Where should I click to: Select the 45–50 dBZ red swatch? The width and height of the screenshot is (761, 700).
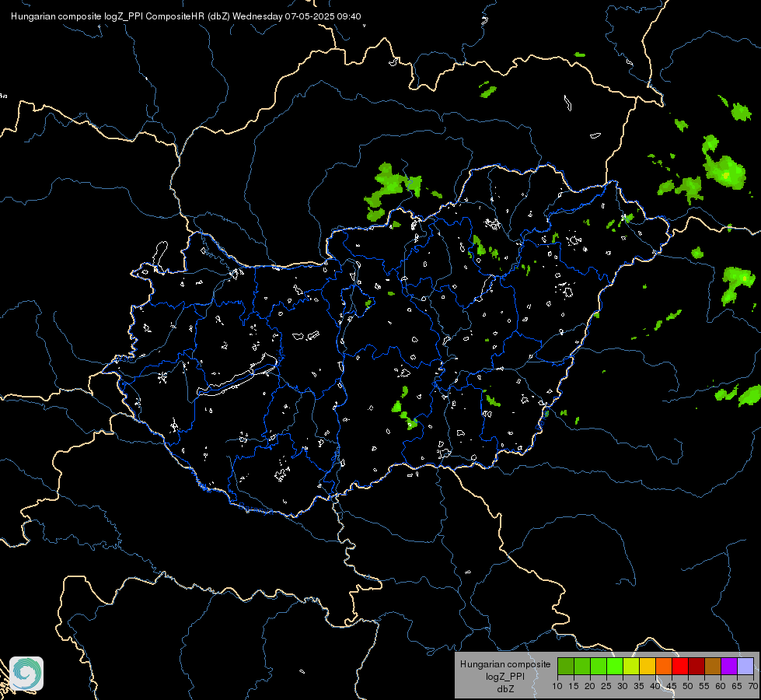pyautogui.click(x=680, y=667)
